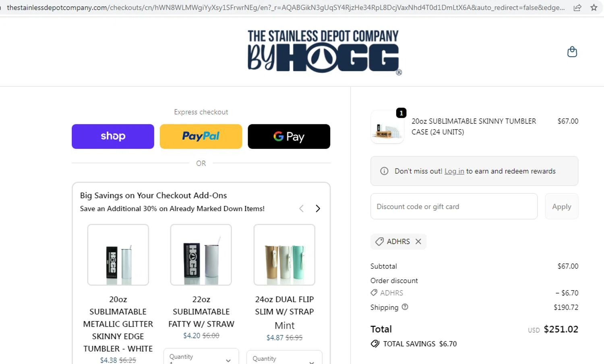This screenshot has width=604, height=364.
Task: Remove the ADHRS discount code
Action: click(418, 241)
